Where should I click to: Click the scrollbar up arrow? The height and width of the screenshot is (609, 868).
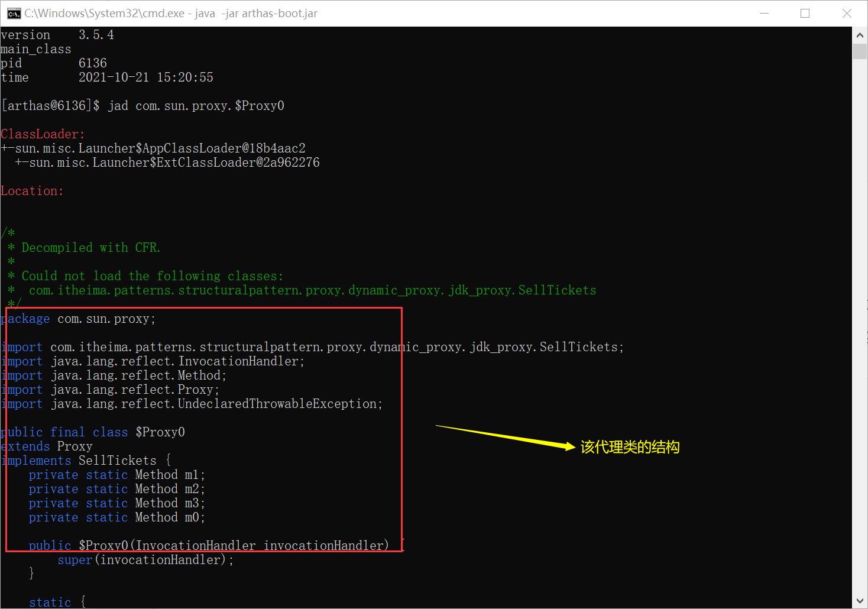(860, 35)
